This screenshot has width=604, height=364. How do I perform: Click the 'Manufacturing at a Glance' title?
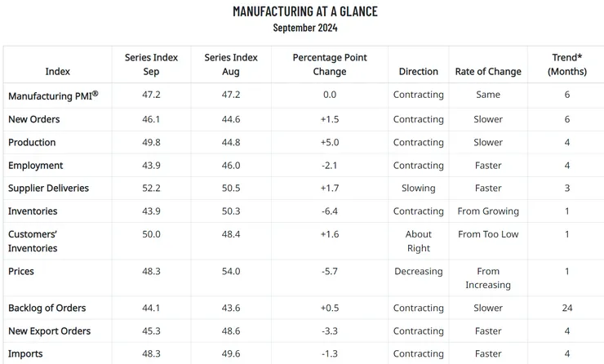tap(305, 11)
